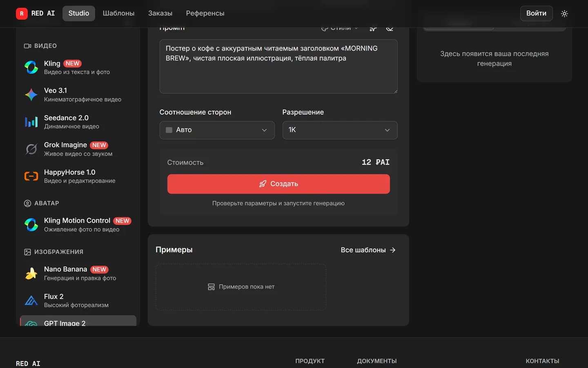The width and height of the screenshot is (588, 368).
Task: Open the Шаблоны tab
Action: pyautogui.click(x=118, y=13)
